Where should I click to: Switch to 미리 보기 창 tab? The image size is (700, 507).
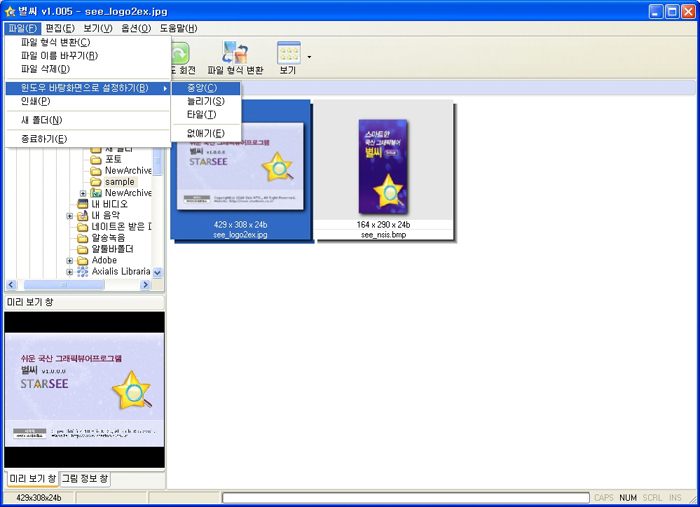pyautogui.click(x=33, y=478)
